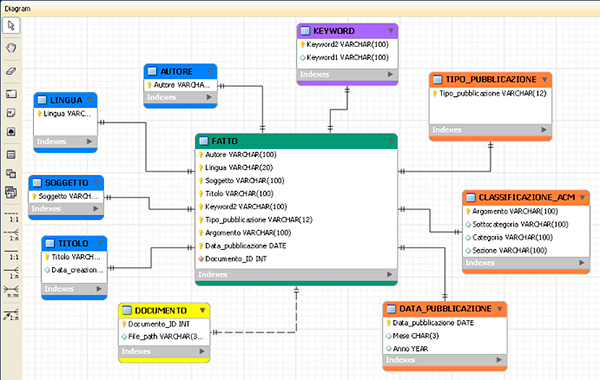Click the CLASSIFICAZIONE_ACM table icon
The width and height of the screenshot is (600, 380).
471,197
